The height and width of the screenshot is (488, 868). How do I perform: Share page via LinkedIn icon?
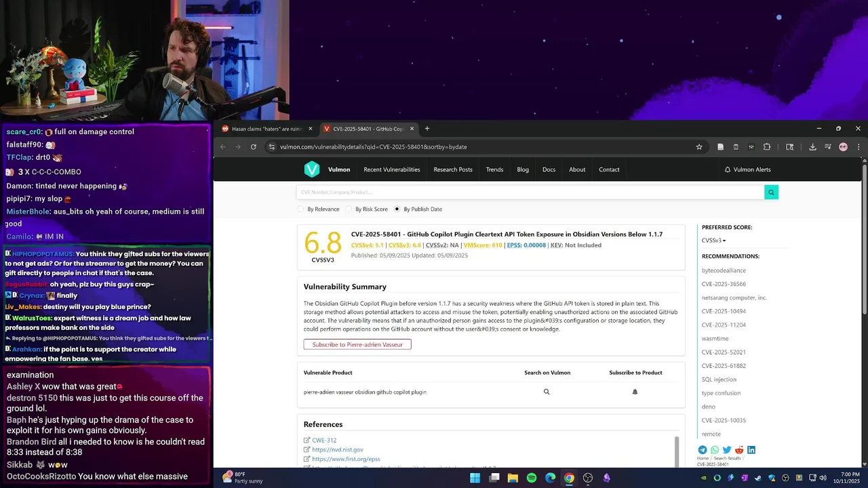click(x=751, y=450)
